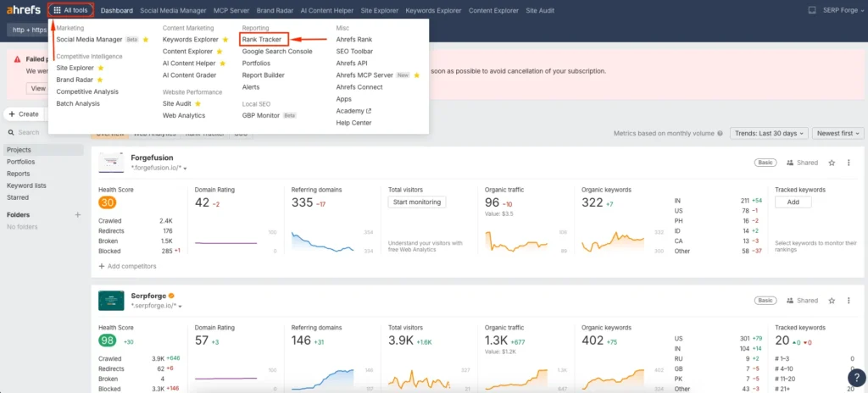Click the Forgefusion site thumbnail
The image size is (868, 393).
point(111,163)
